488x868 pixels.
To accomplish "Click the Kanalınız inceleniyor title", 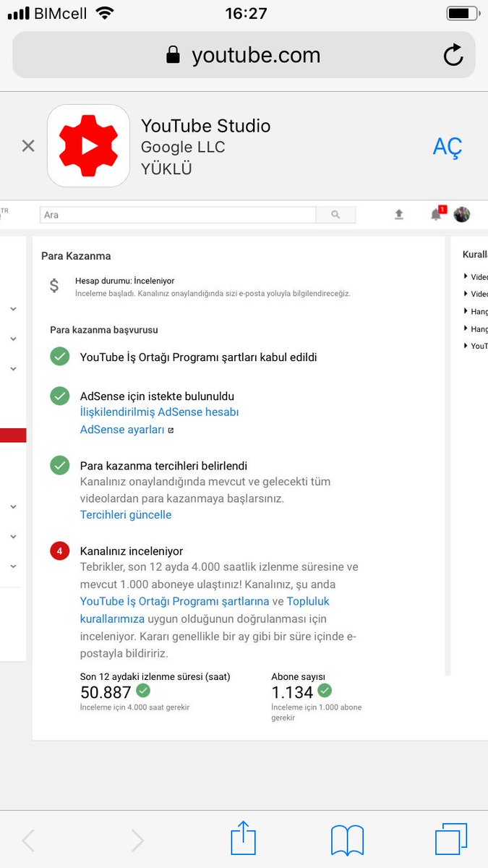I will point(132,551).
